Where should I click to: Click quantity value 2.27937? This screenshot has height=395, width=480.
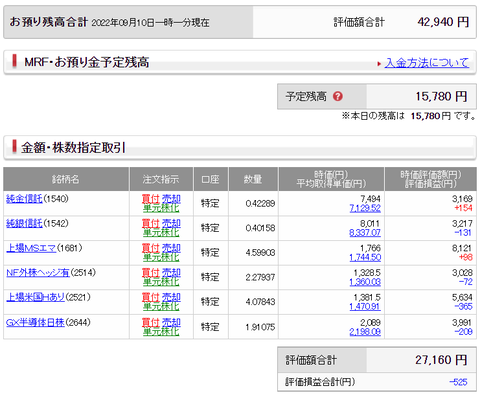click(x=260, y=277)
